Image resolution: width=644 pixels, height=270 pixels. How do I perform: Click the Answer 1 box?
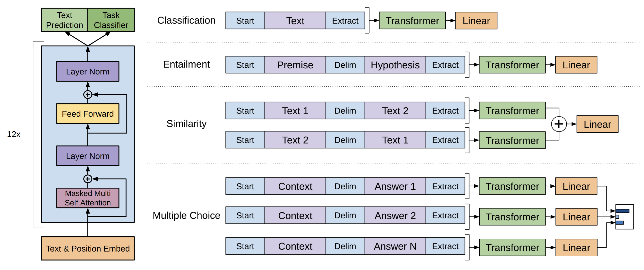pyautogui.click(x=395, y=186)
